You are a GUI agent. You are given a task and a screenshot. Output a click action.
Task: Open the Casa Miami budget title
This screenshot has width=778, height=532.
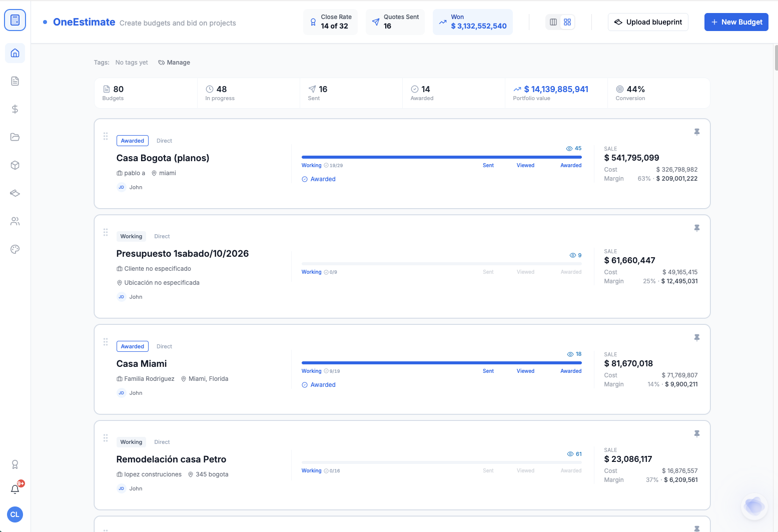coord(142,364)
